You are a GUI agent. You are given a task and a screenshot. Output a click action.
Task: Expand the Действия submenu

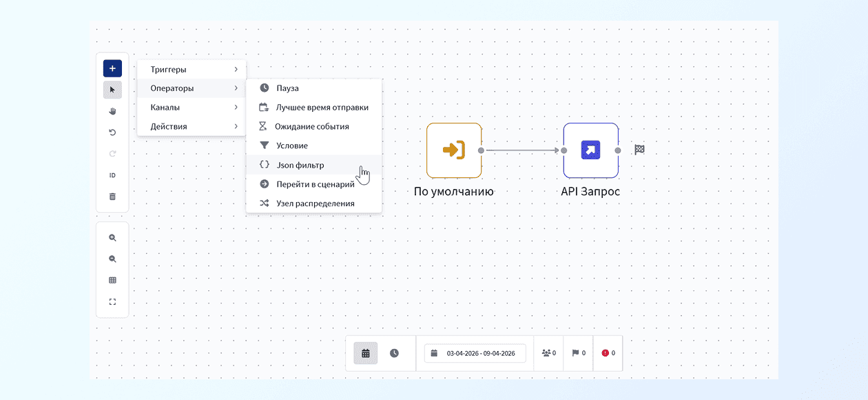pyautogui.click(x=192, y=127)
